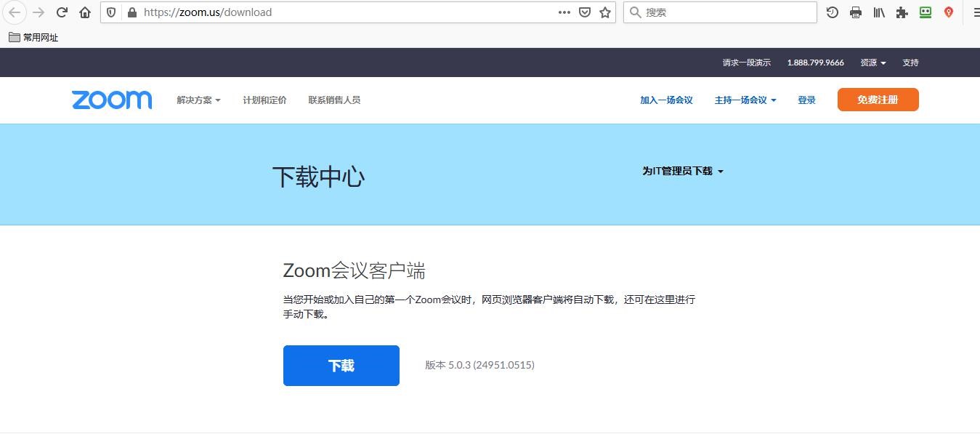Go to the browser home page icon
The height and width of the screenshot is (434, 980).
click(x=85, y=12)
